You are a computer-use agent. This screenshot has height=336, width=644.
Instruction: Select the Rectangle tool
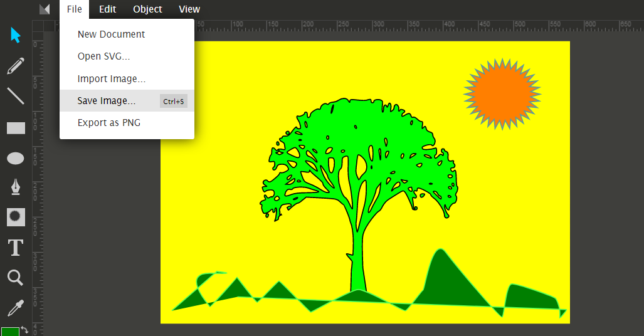click(x=16, y=128)
